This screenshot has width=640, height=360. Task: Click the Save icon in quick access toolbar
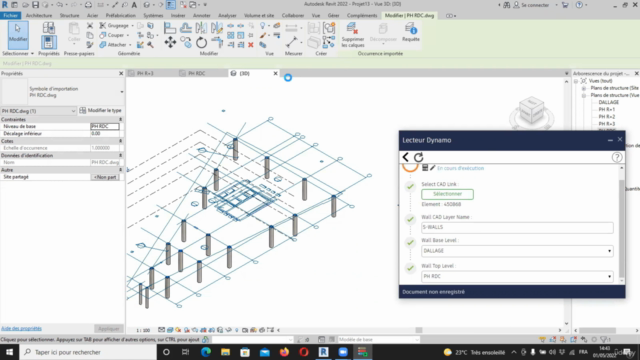point(36,5)
